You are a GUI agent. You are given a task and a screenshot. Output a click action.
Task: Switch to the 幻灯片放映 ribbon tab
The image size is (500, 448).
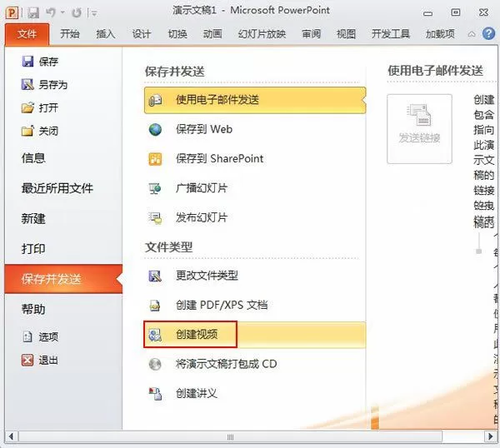tap(262, 34)
